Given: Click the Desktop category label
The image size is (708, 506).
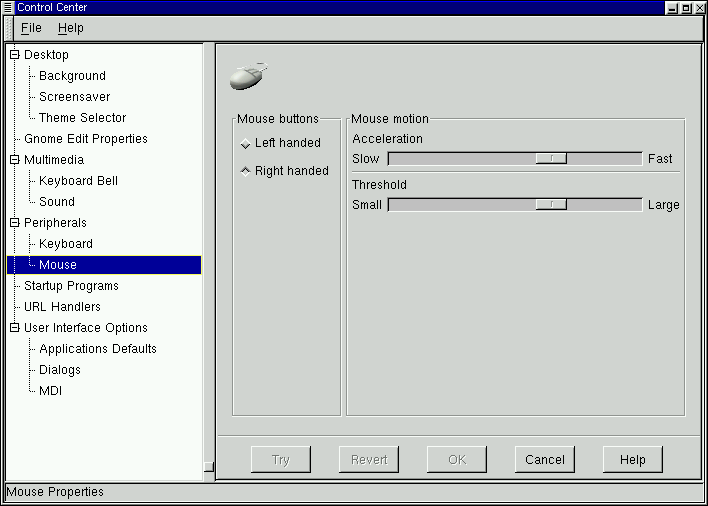Looking at the screenshot, I should (x=47, y=55).
